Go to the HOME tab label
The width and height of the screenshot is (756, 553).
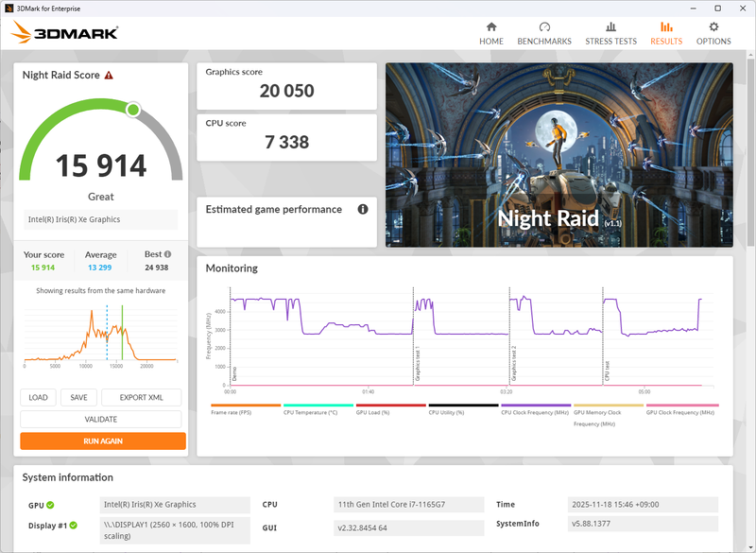coord(491,42)
